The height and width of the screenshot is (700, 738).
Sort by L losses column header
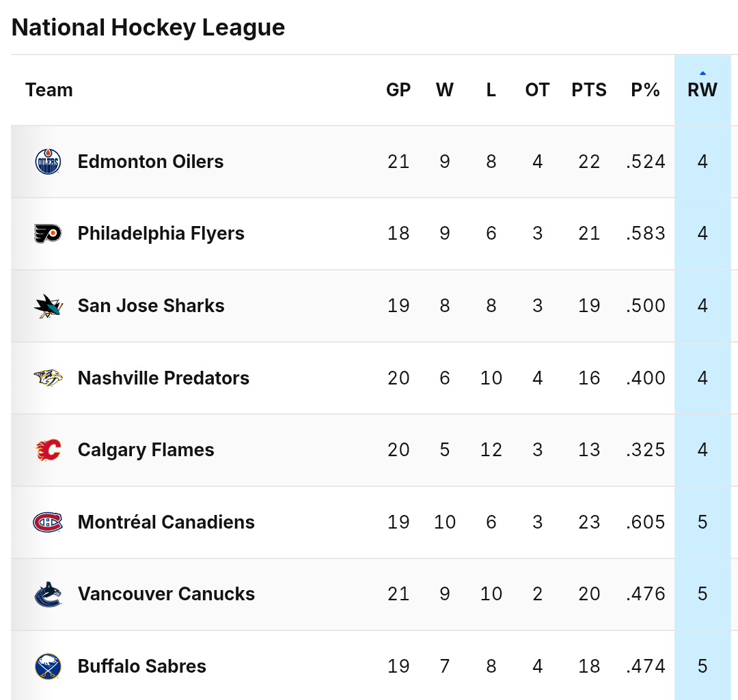click(x=491, y=90)
